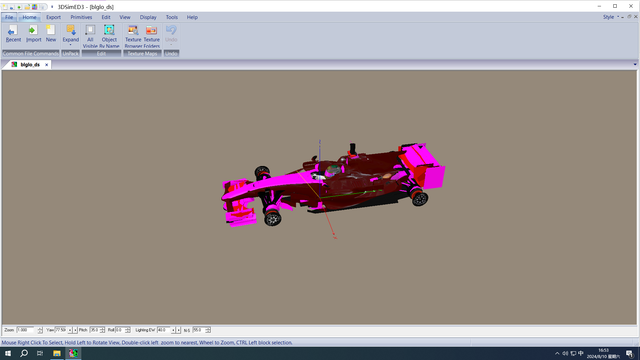Switch to the Display ribbon tab
The image size is (640, 360).
coord(148,17)
